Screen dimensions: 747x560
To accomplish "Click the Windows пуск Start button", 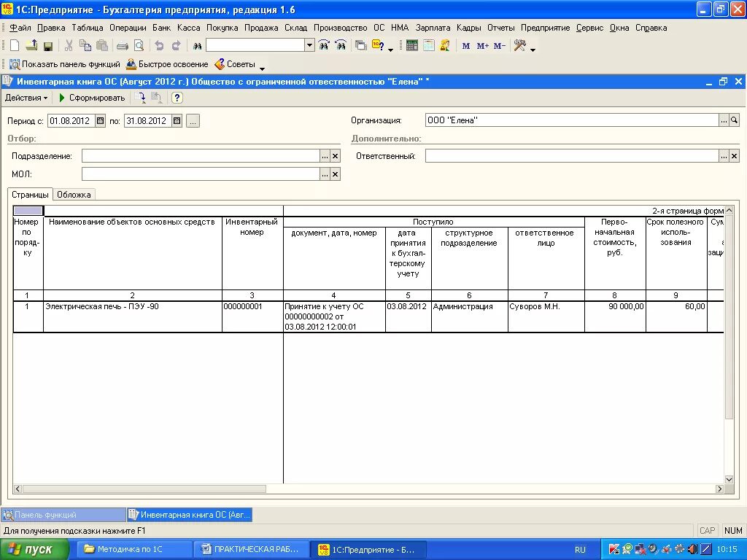I will tap(34, 550).
